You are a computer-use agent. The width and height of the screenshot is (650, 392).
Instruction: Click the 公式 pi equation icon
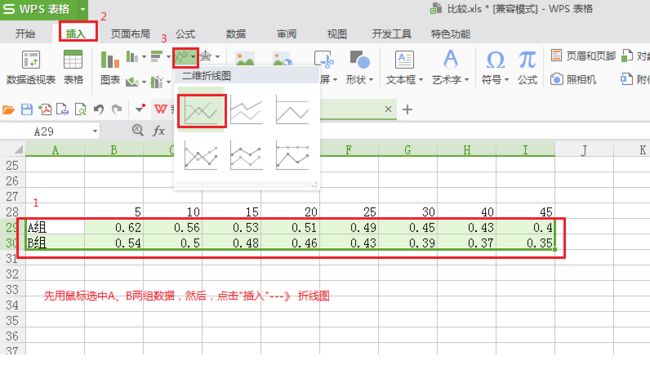point(527,60)
